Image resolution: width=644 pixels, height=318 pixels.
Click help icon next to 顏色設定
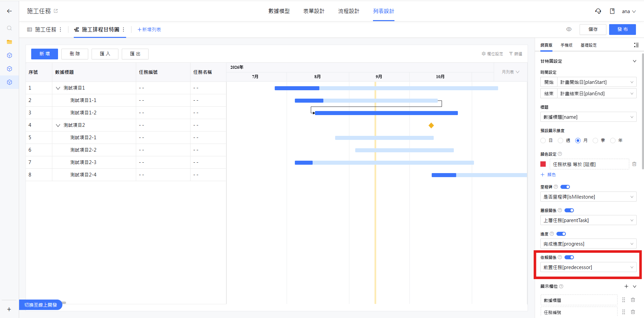click(x=560, y=154)
